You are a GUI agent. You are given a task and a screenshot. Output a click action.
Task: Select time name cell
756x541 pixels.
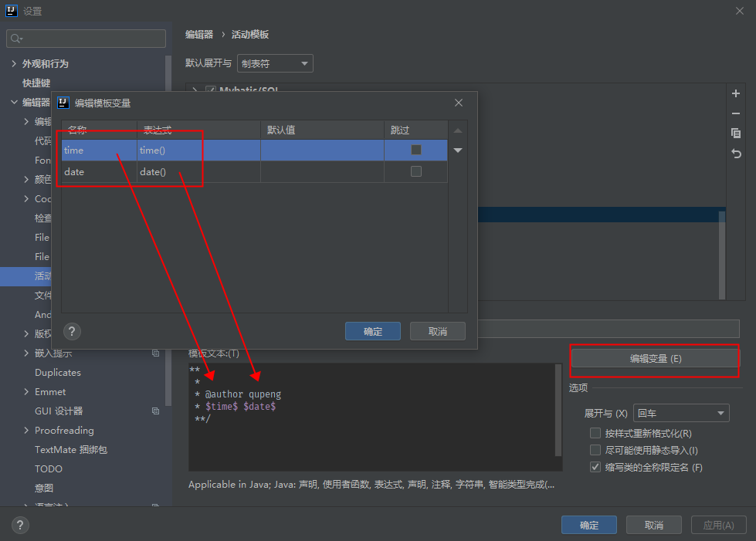(100, 150)
